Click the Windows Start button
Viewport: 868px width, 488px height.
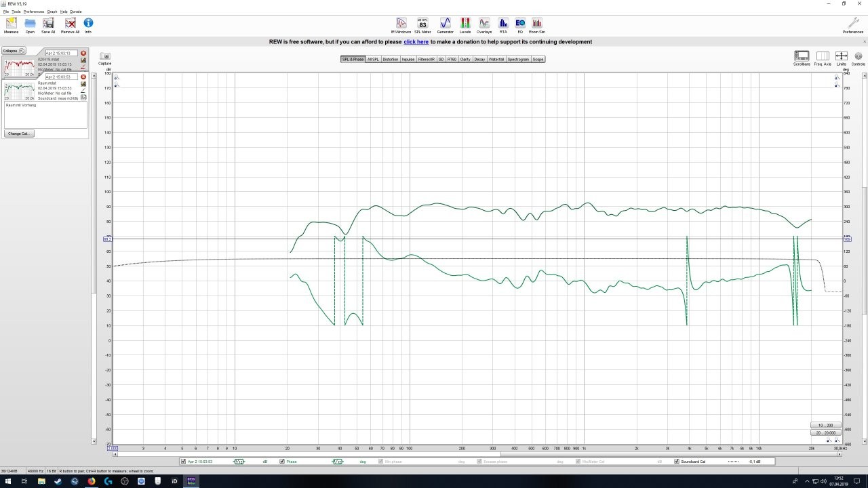point(7,481)
